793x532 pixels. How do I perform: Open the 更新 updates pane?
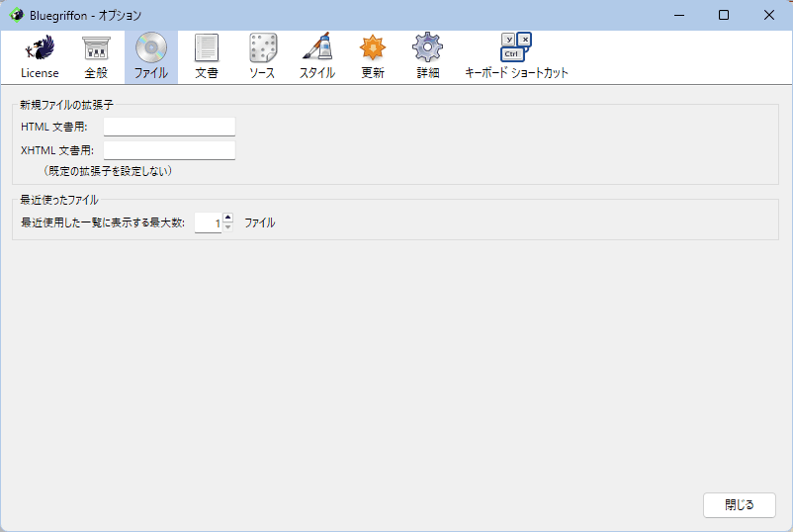[x=373, y=57]
